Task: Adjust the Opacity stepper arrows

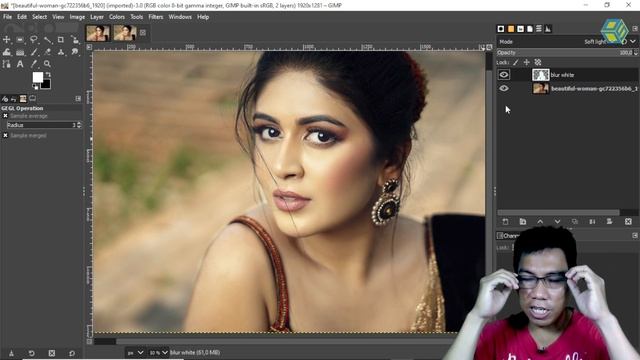Action: point(636,53)
